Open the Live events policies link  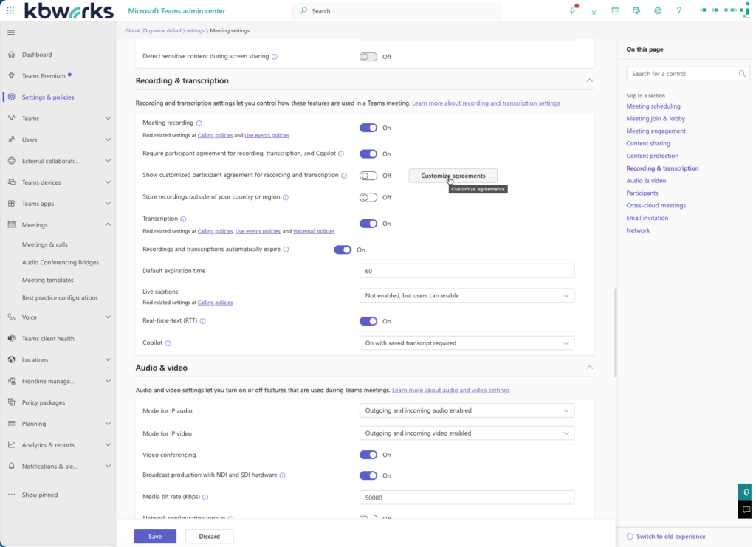click(x=267, y=135)
